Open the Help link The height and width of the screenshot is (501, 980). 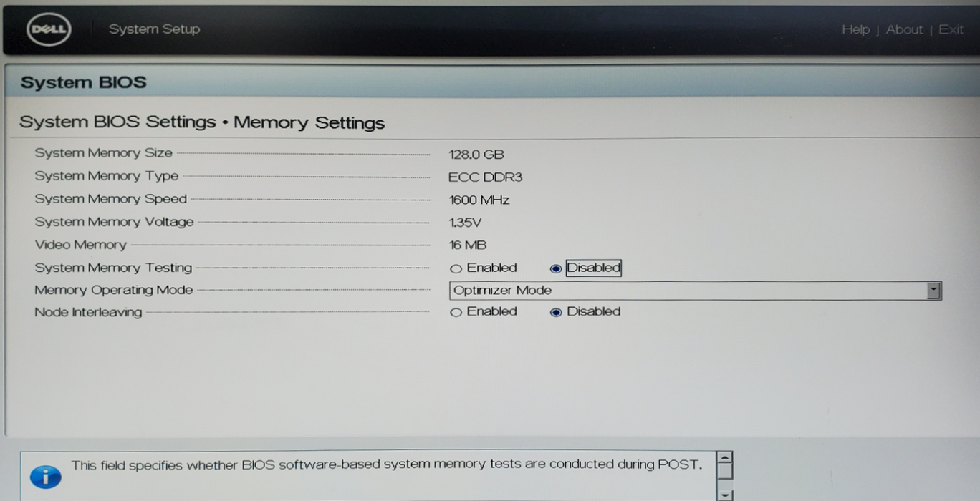click(x=855, y=29)
